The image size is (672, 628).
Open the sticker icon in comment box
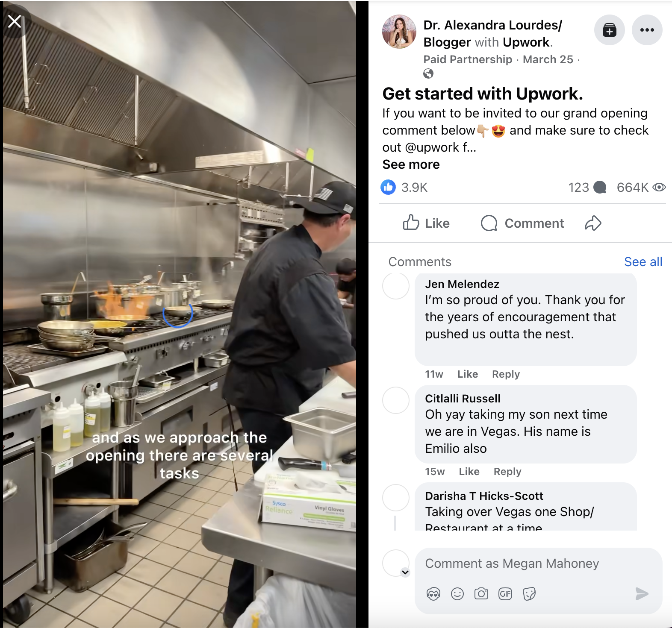529,593
